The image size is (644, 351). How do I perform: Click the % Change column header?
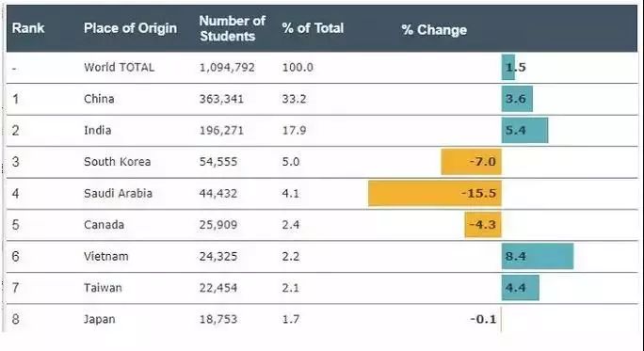pos(434,30)
